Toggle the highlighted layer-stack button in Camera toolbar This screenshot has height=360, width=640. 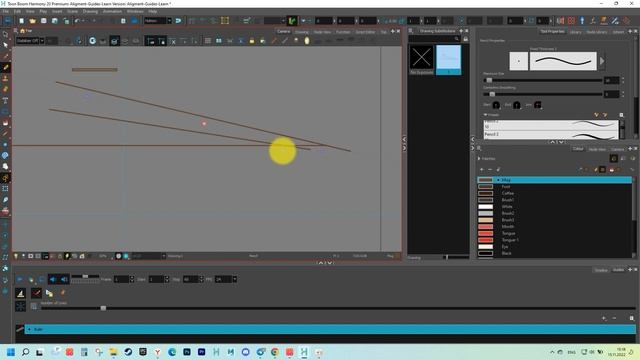(x=114, y=40)
